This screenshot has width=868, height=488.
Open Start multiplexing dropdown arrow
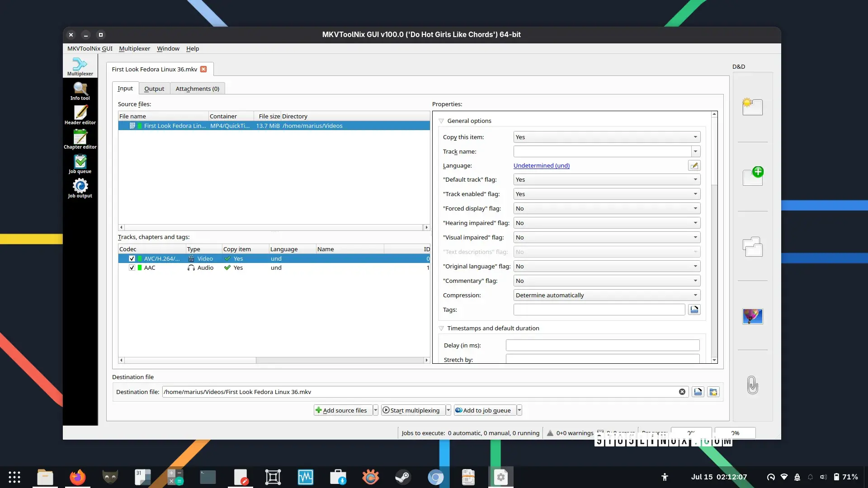[448, 410]
